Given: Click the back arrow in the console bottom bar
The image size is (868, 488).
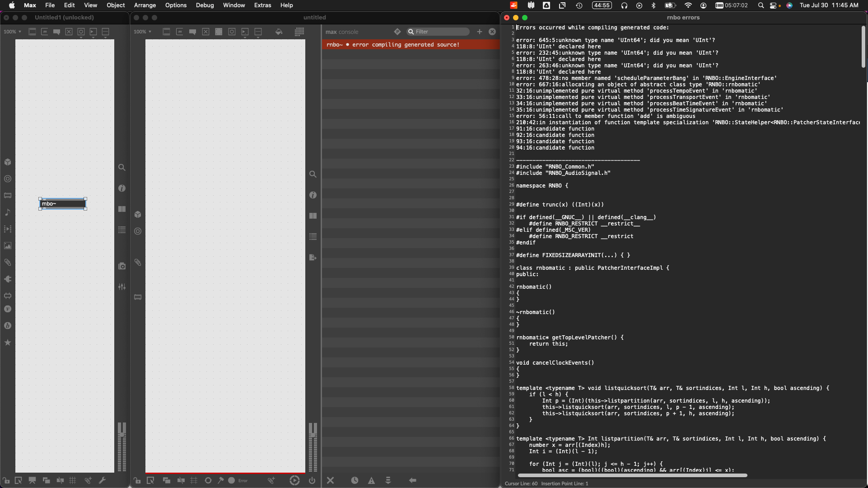Looking at the screenshot, I should (412, 480).
